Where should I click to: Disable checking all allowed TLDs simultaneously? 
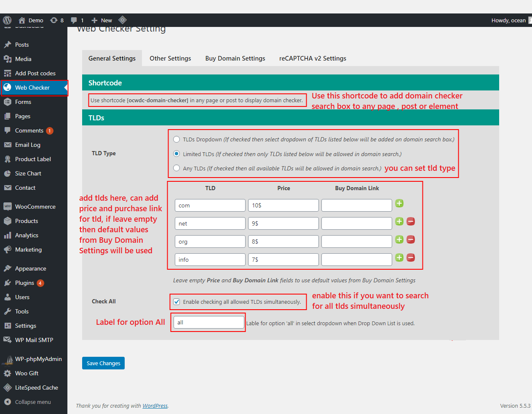click(x=176, y=301)
